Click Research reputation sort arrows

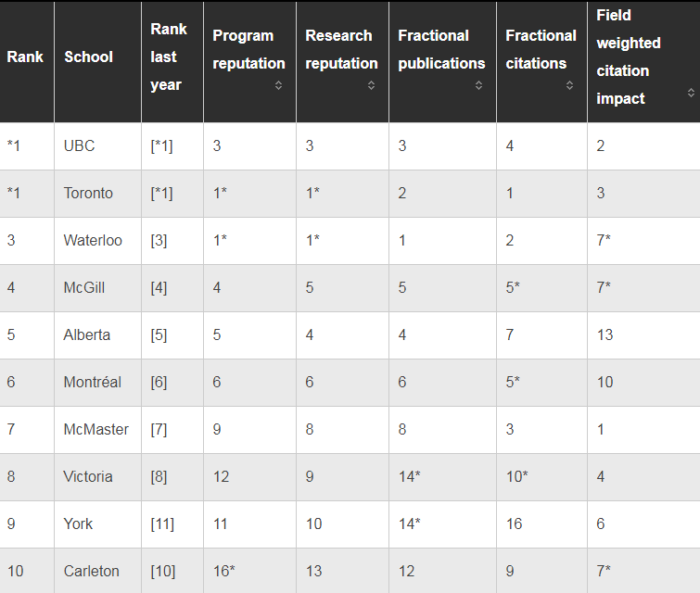(x=371, y=85)
